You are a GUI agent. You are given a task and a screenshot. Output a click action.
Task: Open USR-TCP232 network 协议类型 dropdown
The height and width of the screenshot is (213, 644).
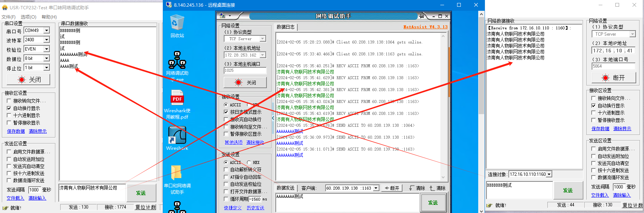[x=632, y=34]
